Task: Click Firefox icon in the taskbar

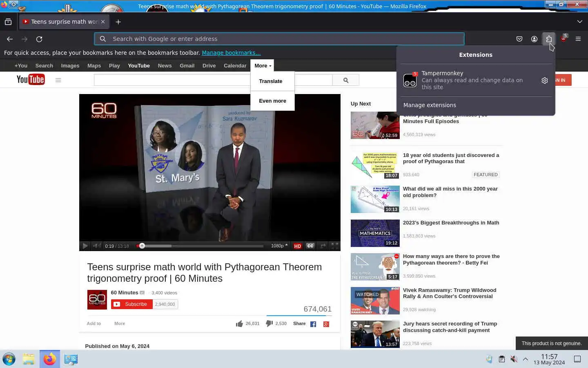Action: click(x=50, y=359)
